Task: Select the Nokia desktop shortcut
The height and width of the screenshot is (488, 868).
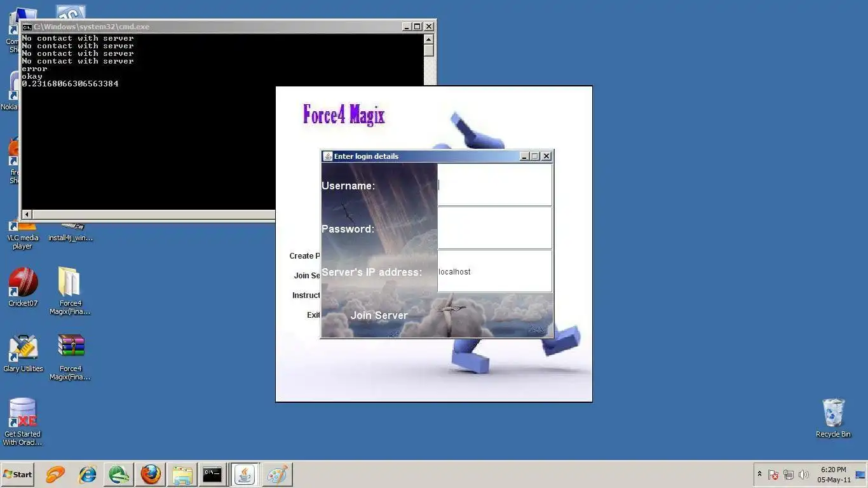Action: click(9, 92)
